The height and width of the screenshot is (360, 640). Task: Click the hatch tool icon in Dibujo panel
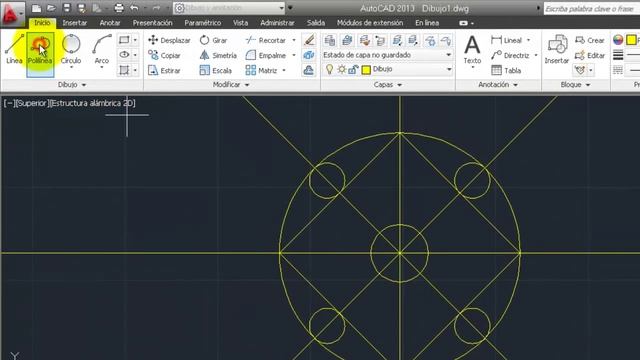pyautogui.click(x=124, y=70)
